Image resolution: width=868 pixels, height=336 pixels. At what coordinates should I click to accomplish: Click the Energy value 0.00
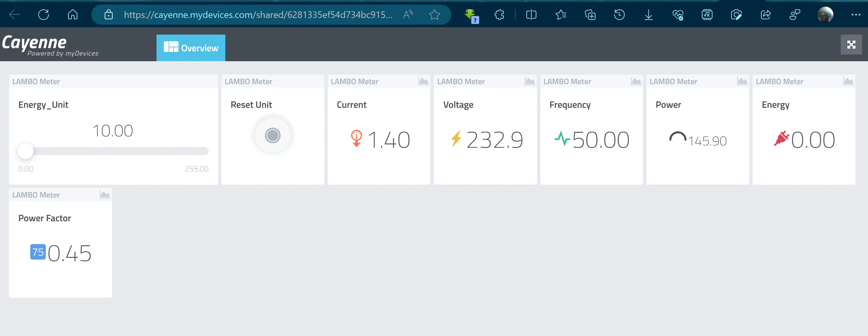(x=813, y=140)
